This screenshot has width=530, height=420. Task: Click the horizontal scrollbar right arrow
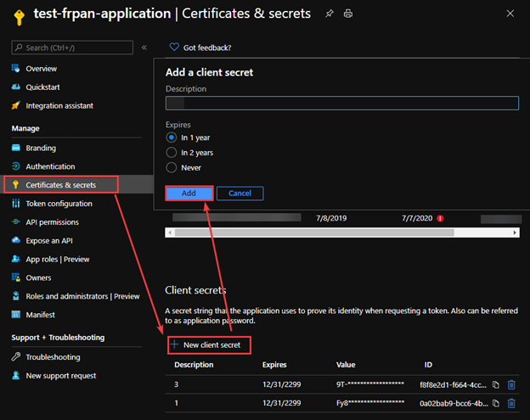tap(515, 232)
